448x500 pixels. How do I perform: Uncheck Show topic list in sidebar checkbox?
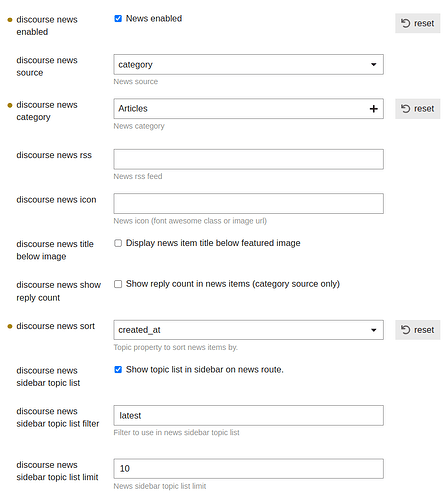pos(118,370)
